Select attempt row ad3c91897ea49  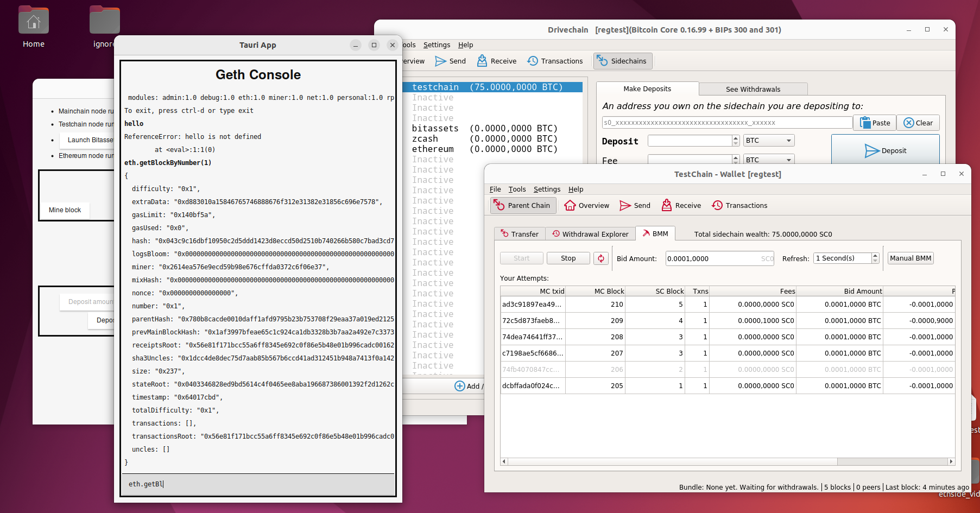[728, 305]
